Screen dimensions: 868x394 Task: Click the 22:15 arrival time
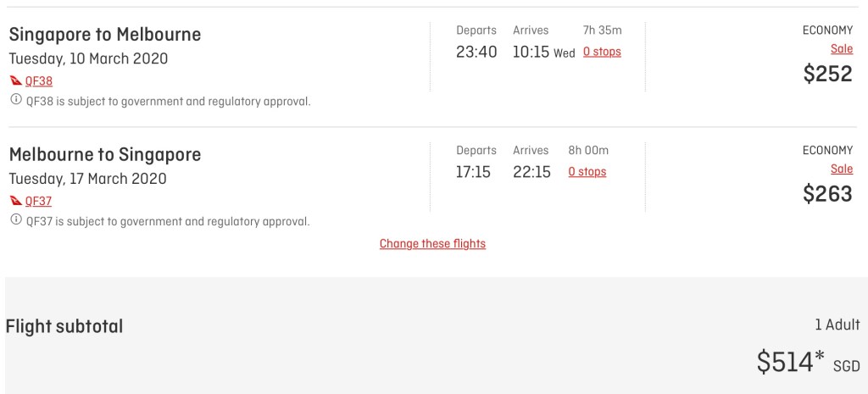coord(531,172)
